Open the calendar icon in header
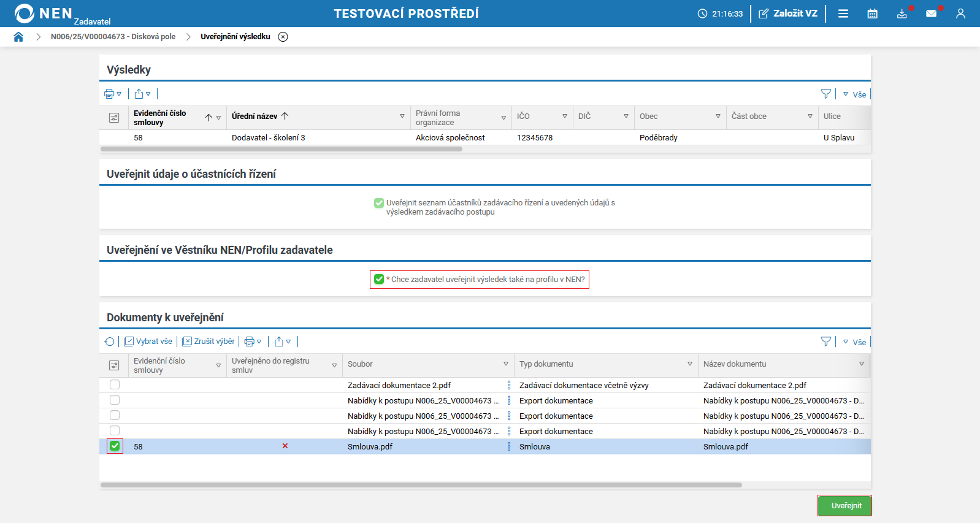This screenshot has width=980, height=523. [x=872, y=13]
